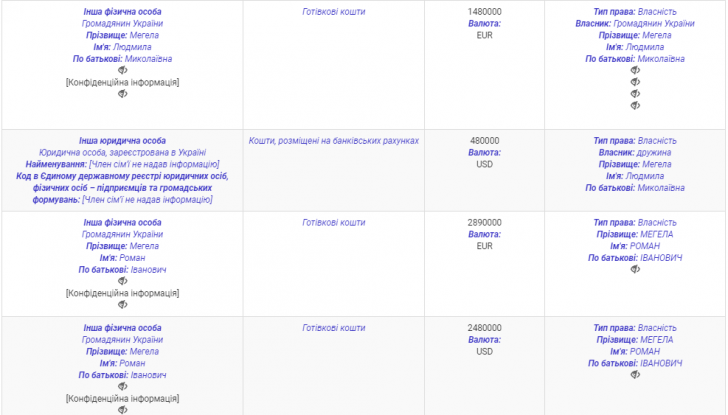
Task: Click 'Власник: дружина' in bank accounts row
Action: point(635,153)
